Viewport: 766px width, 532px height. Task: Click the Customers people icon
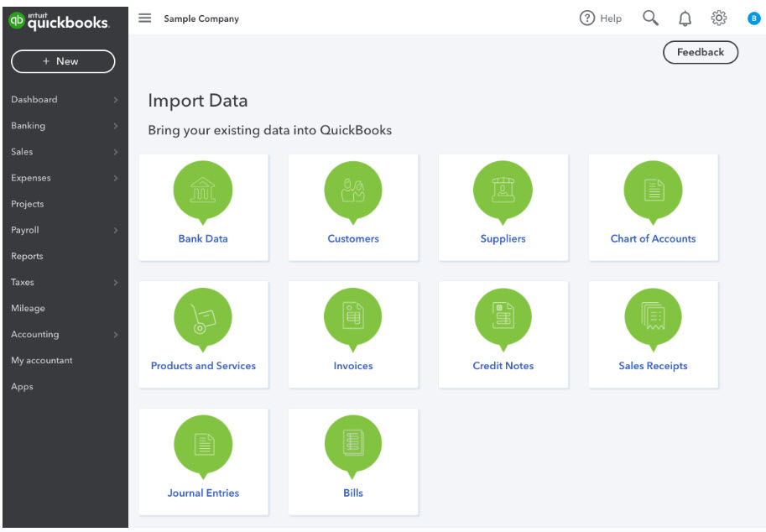click(353, 190)
